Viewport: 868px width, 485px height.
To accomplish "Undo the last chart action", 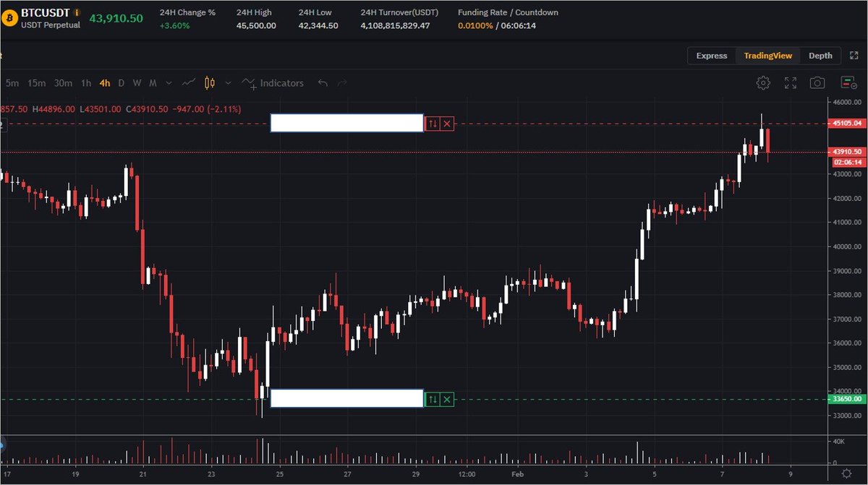I will (323, 83).
